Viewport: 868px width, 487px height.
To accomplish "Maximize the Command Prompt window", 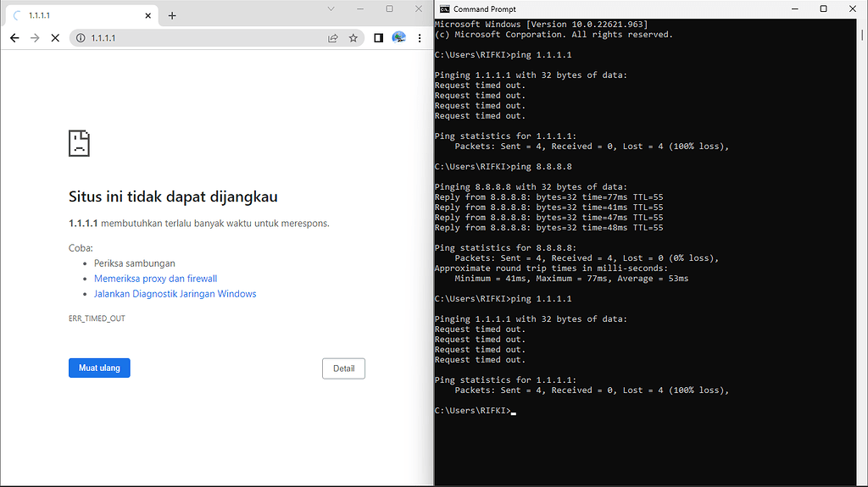I will (x=823, y=8).
